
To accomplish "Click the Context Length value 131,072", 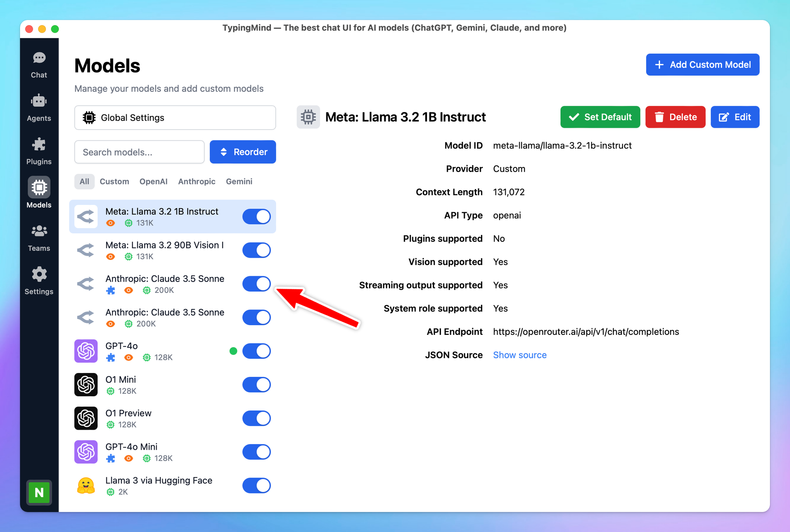I will [x=509, y=192].
